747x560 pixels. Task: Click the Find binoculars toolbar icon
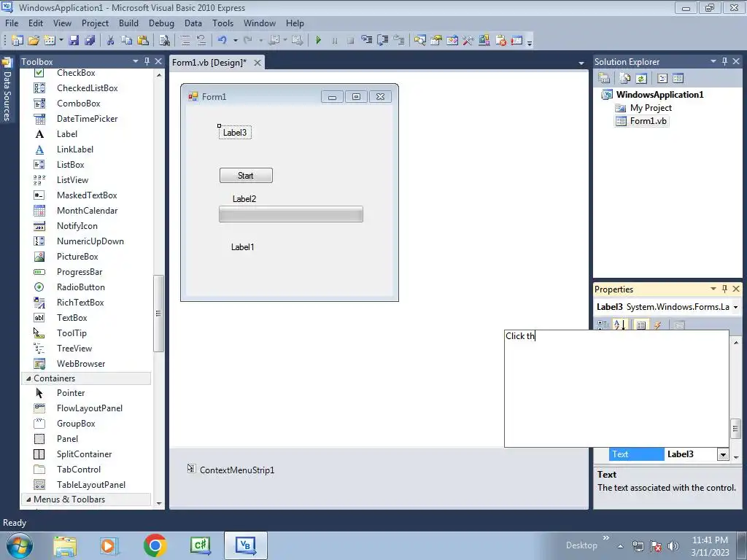click(164, 41)
